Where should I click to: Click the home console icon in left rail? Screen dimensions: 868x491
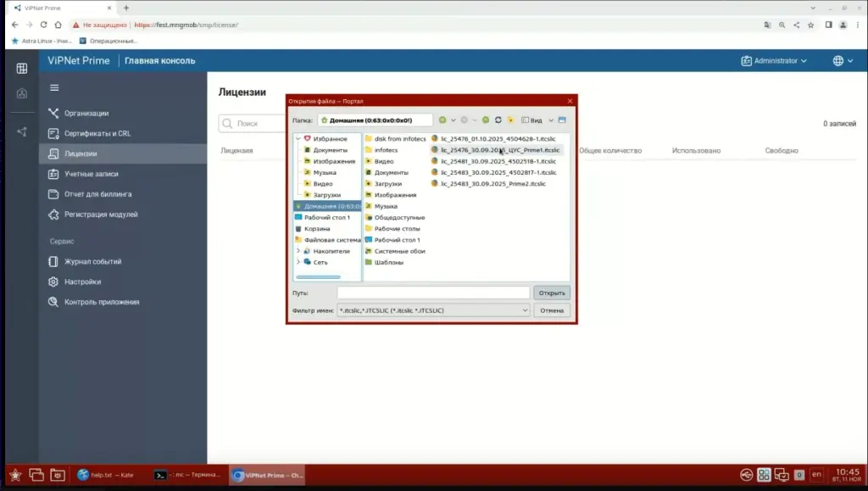pyautogui.click(x=21, y=93)
